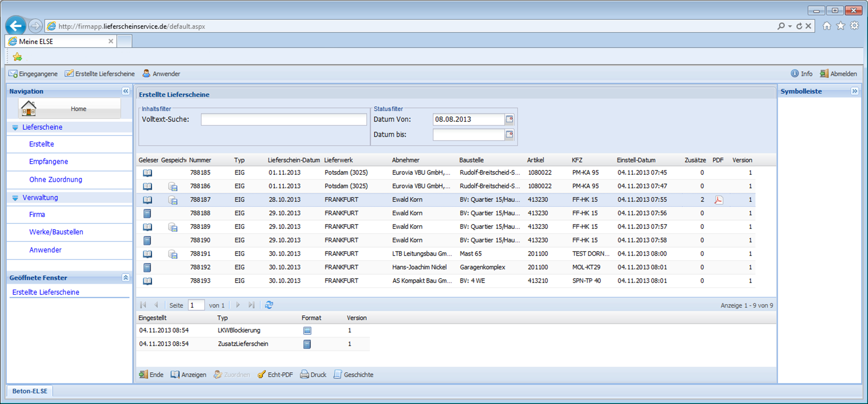The image size is (868, 404).
Task: Click into the Volltext-Suche field
Action: pos(284,119)
